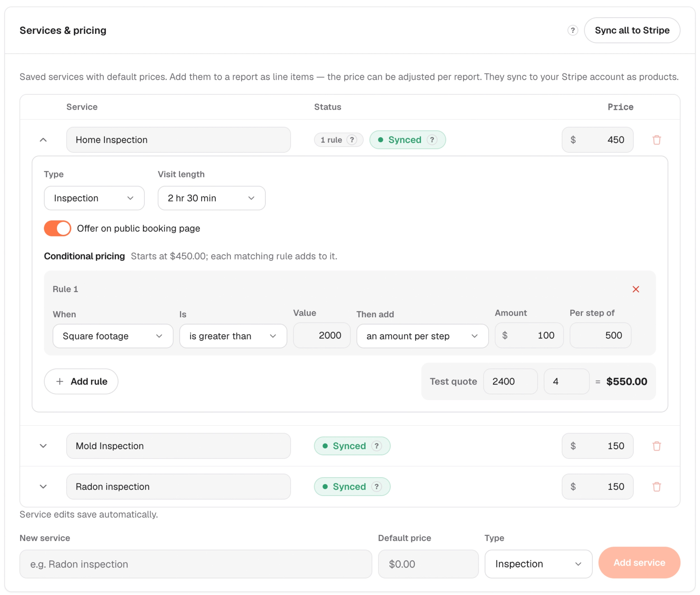Viewport: 700px width, 595px height.
Task: Open the Visit length dropdown
Action: pos(211,198)
